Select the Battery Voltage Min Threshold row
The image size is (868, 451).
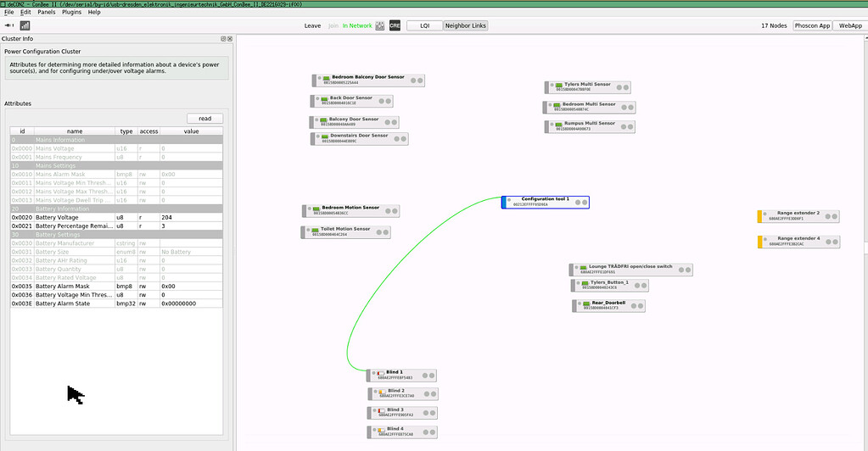[116, 295]
